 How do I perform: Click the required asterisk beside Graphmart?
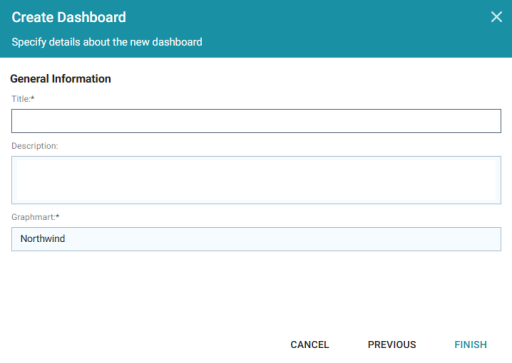[x=58, y=216]
